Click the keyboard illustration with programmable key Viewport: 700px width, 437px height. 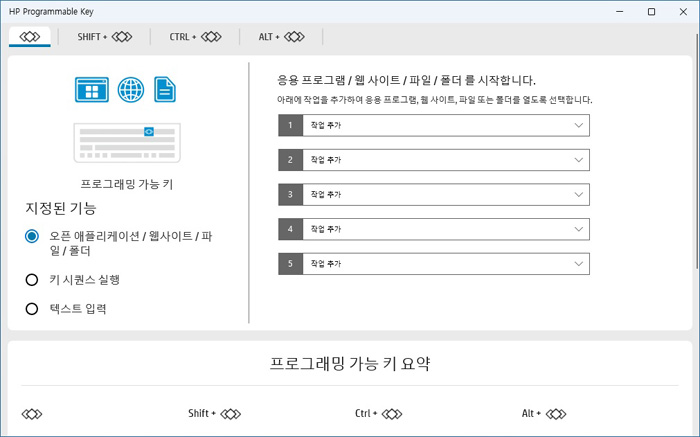pyautogui.click(x=127, y=143)
